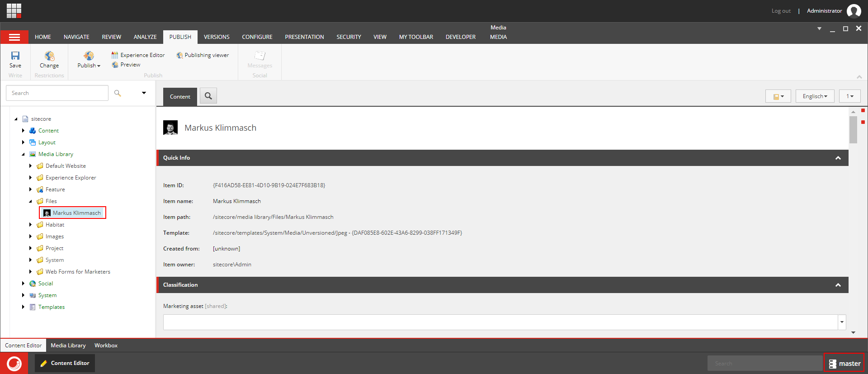Open the Workbox bottom tab

106,346
